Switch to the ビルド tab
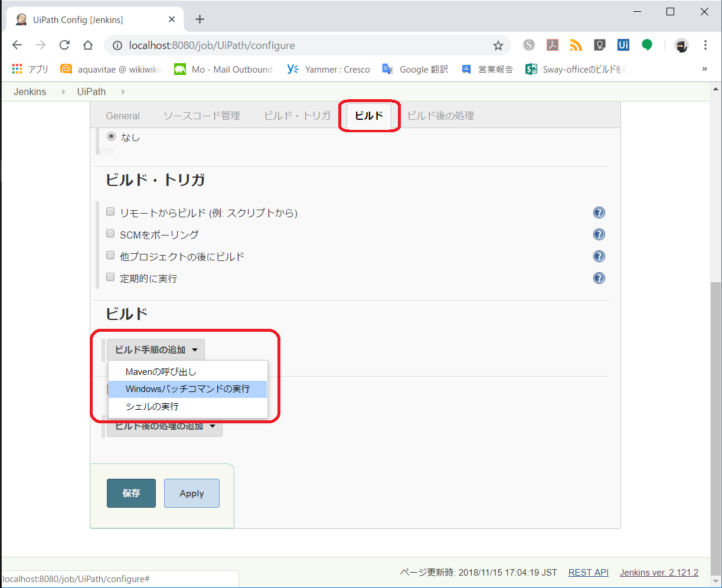The width and height of the screenshot is (722, 588). [x=369, y=116]
